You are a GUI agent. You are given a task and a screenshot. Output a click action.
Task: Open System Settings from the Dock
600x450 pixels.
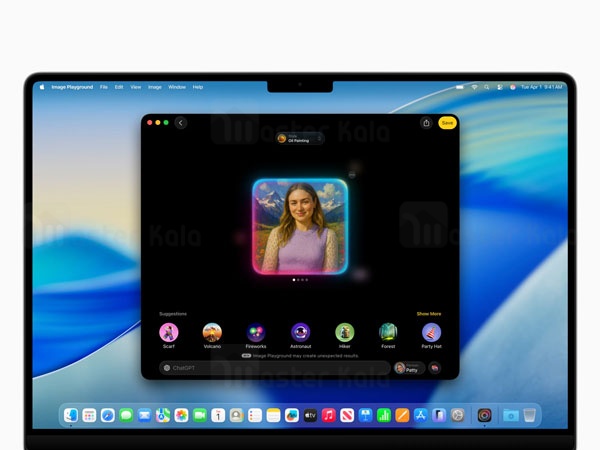coord(457,415)
